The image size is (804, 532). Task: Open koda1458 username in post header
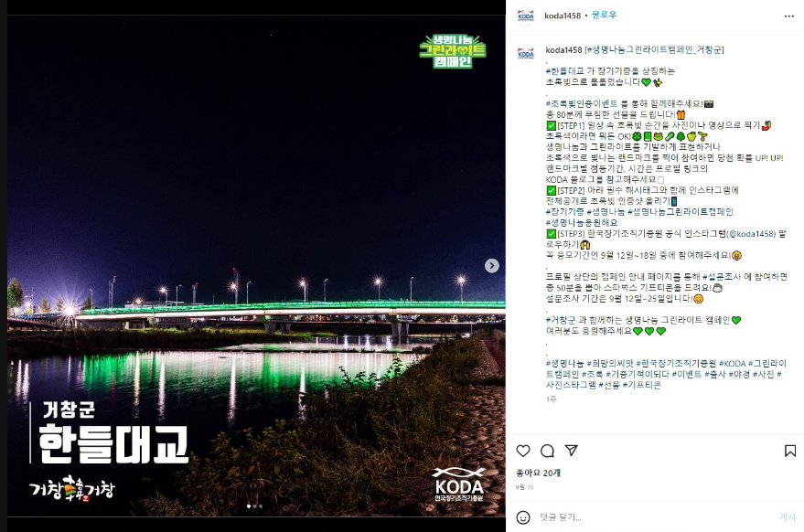click(563, 16)
